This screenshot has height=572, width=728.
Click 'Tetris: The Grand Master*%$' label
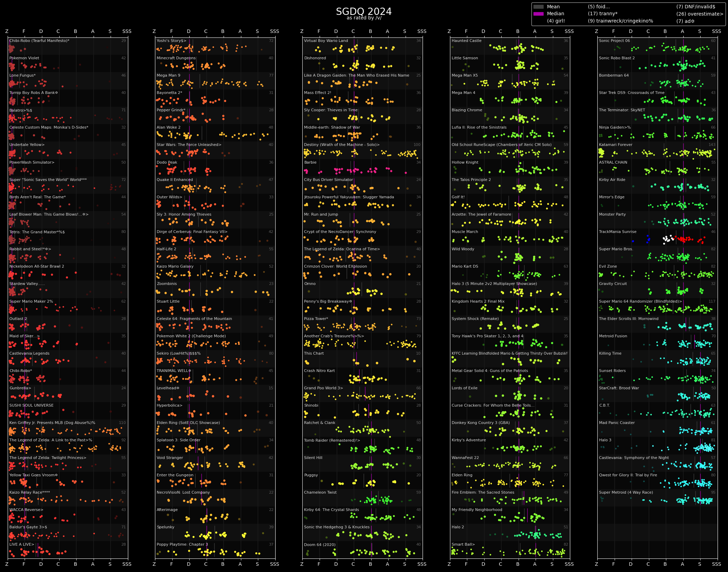[37, 232]
